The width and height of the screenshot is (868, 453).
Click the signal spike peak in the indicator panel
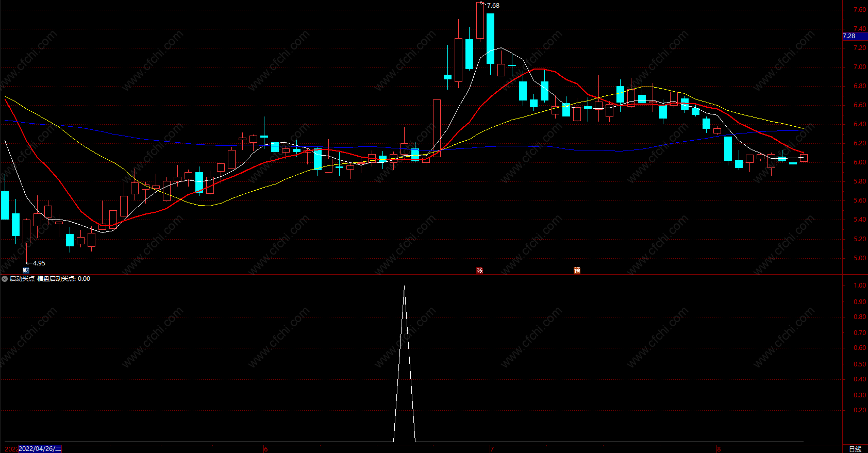[404, 287]
